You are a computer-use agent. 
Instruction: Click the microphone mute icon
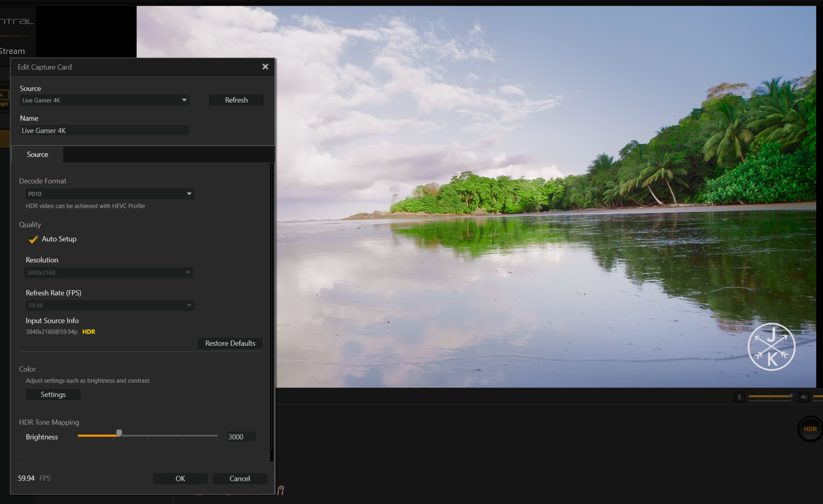pyautogui.click(x=739, y=397)
